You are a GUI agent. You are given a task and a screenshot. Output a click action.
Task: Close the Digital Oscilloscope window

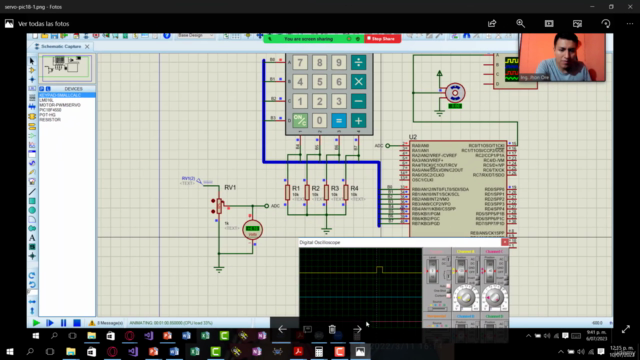(x=505, y=242)
